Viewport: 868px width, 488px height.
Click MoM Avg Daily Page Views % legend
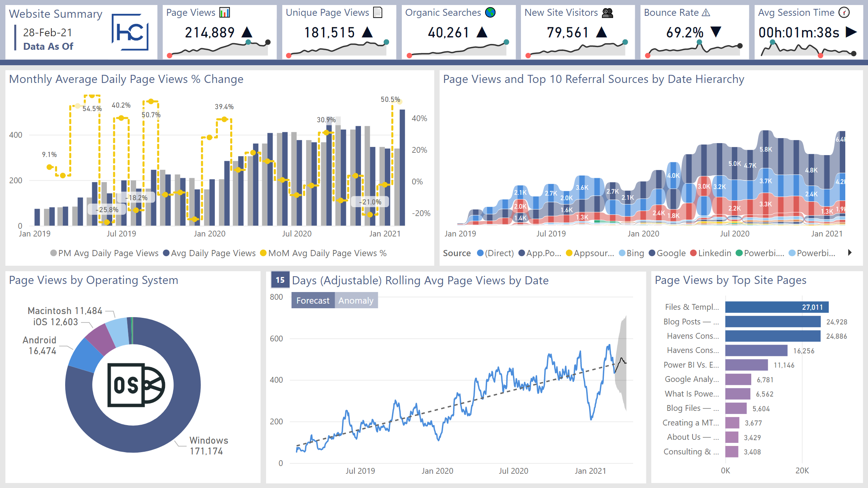pyautogui.click(x=323, y=253)
